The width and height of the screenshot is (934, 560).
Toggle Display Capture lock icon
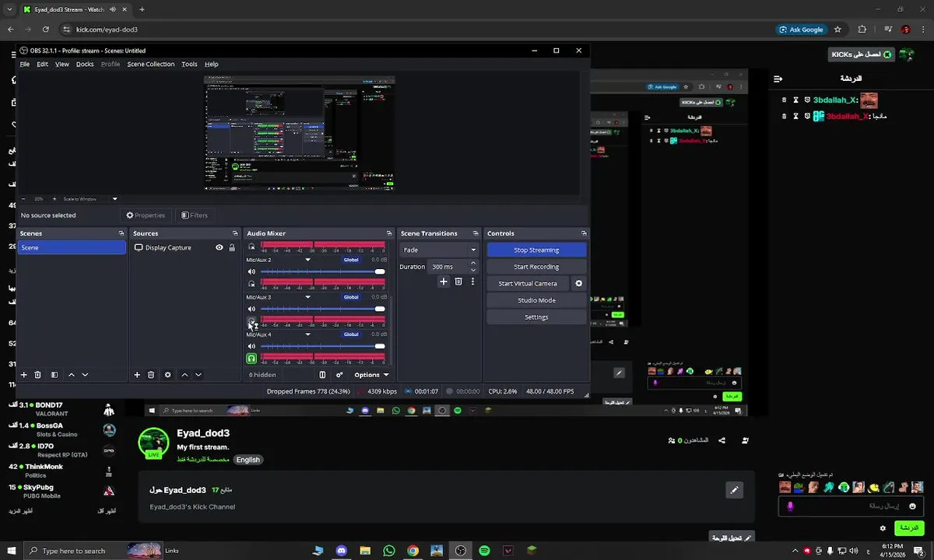232,247
